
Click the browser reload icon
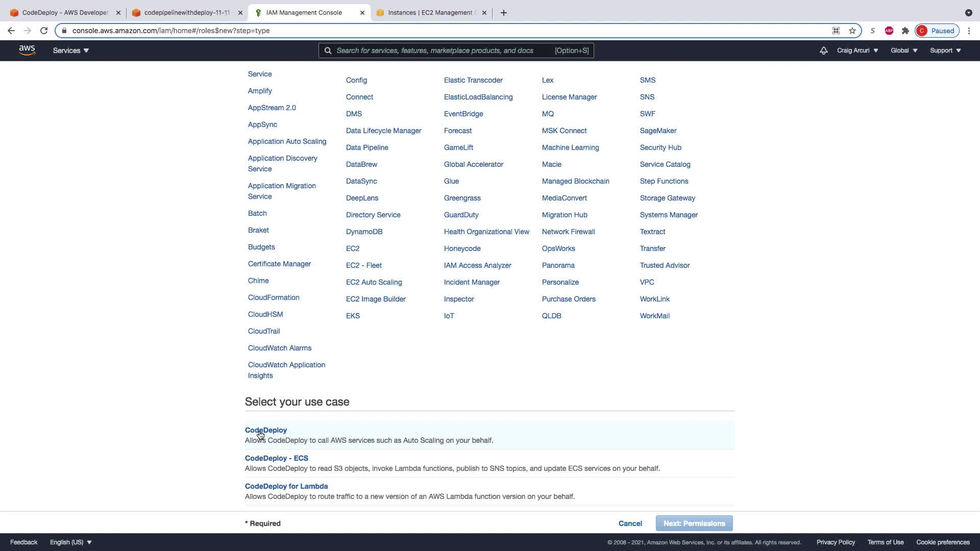pos(44,31)
